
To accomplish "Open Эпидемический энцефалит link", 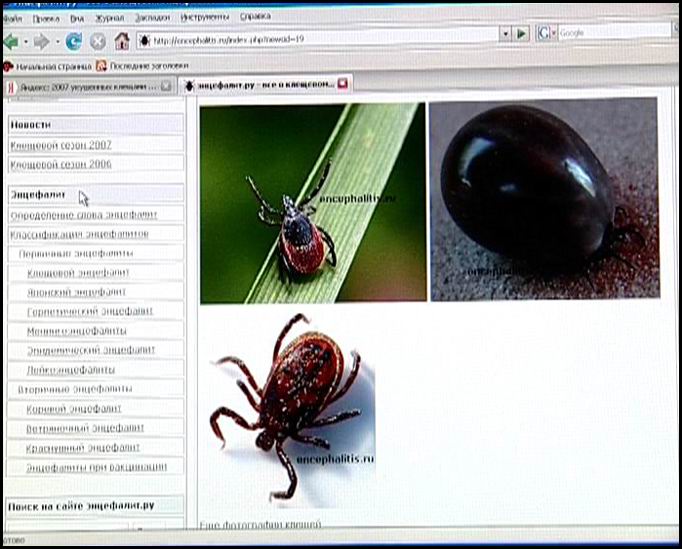I will [91, 350].
